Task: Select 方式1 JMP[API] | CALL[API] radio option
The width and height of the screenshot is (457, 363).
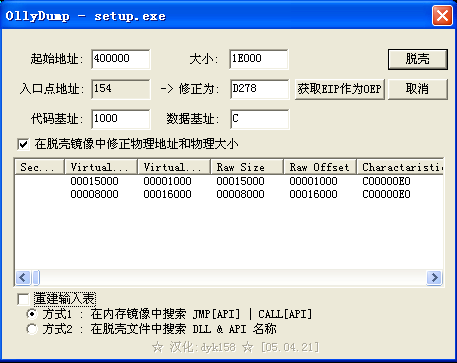Action: (x=32, y=314)
